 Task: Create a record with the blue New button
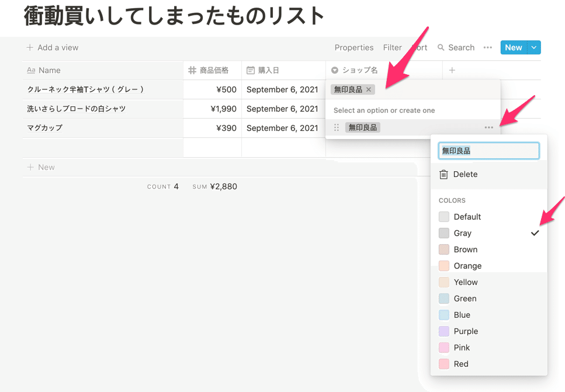(x=513, y=47)
